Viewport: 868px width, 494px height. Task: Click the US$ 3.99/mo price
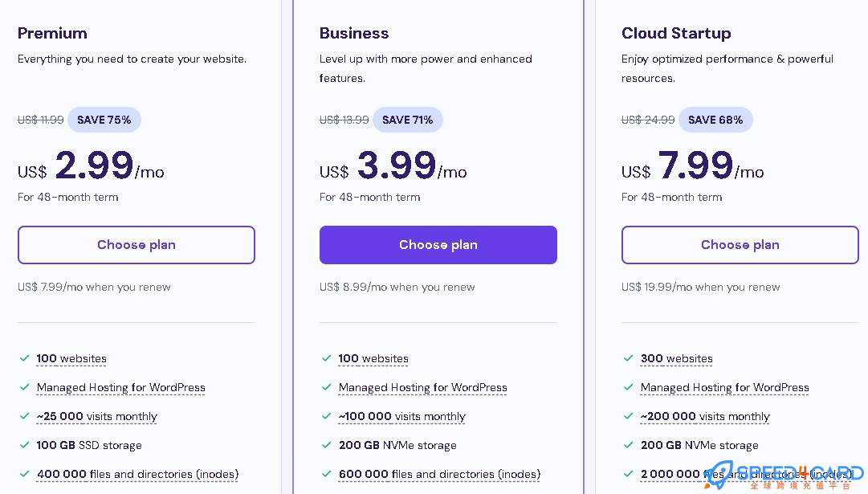click(x=393, y=165)
